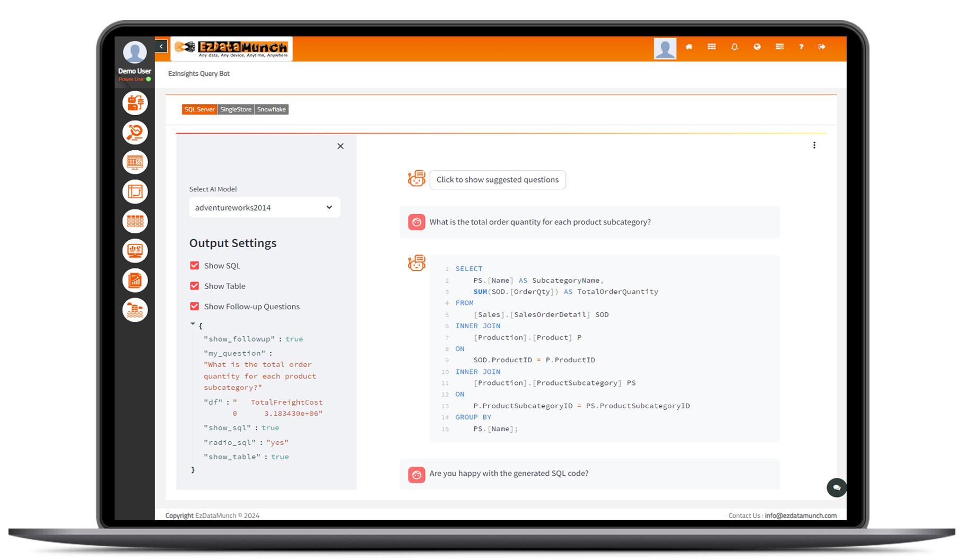
Task: Switch to the SingleStore tab
Action: coord(236,109)
